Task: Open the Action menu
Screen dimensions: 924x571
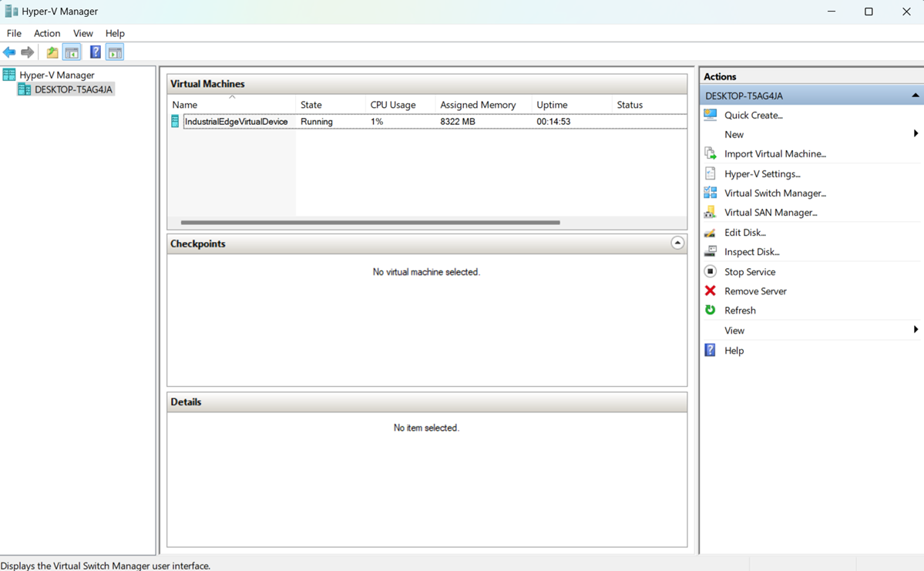Action: (47, 33)
